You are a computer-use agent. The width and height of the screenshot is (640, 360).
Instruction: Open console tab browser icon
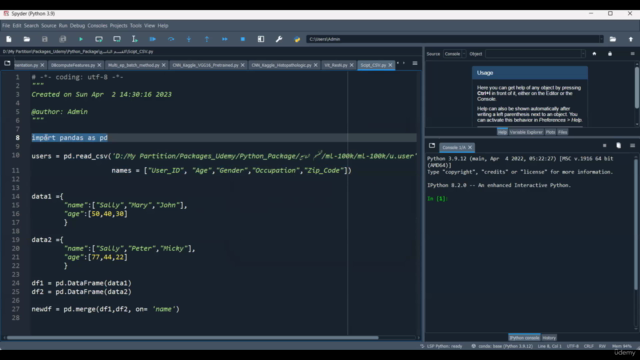[x=432, y=146]
